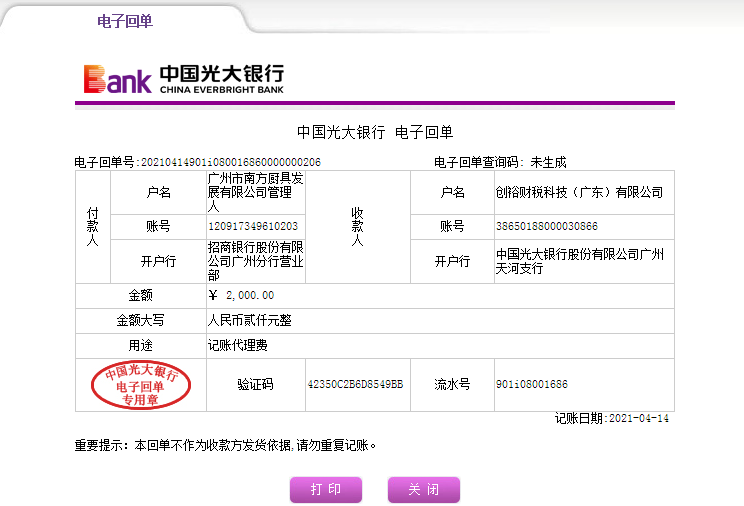744x506 pixels.
Task: Click the amount in words 人民币贰仟元整
Action: tap(250, 320)
